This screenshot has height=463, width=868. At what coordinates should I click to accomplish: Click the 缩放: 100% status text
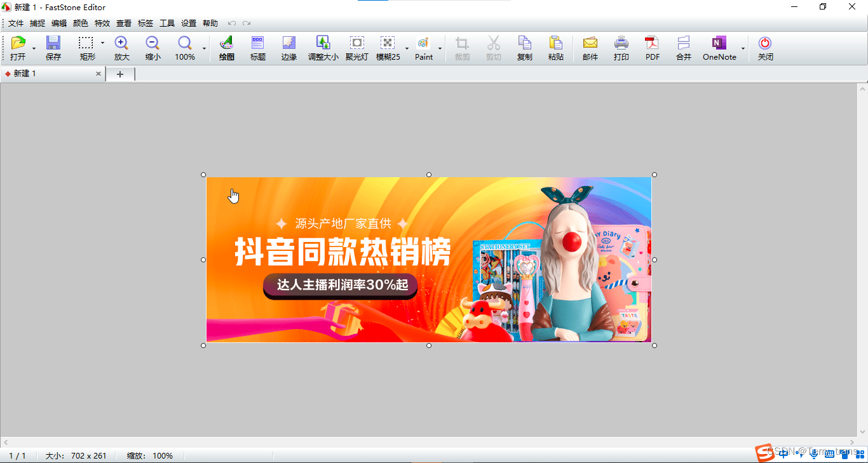pyautogui.click(x=150, y=455)
